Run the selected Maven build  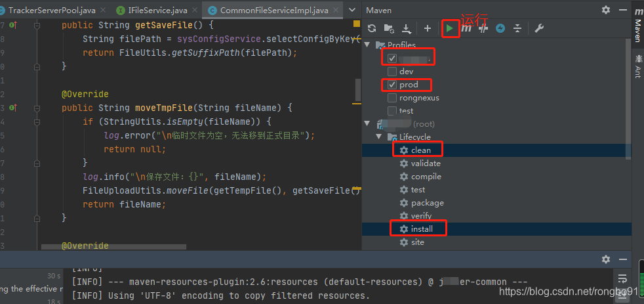450,28
